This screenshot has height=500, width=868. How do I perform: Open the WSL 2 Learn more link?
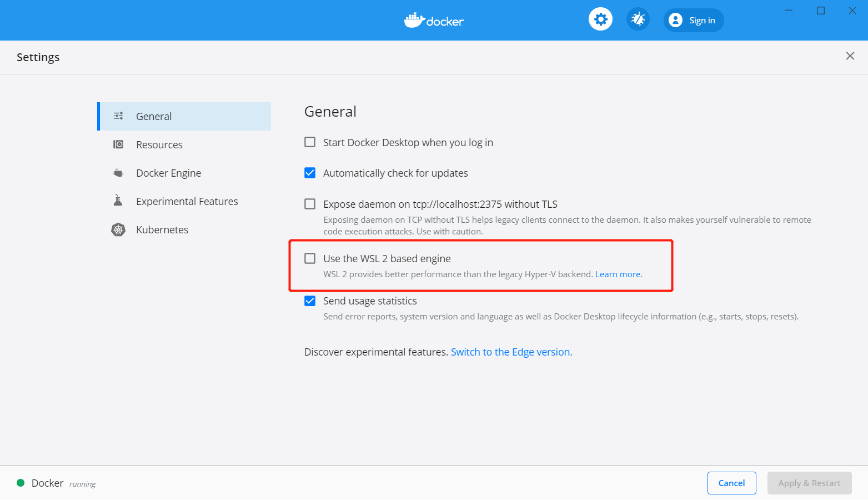(x=618, y=274)
